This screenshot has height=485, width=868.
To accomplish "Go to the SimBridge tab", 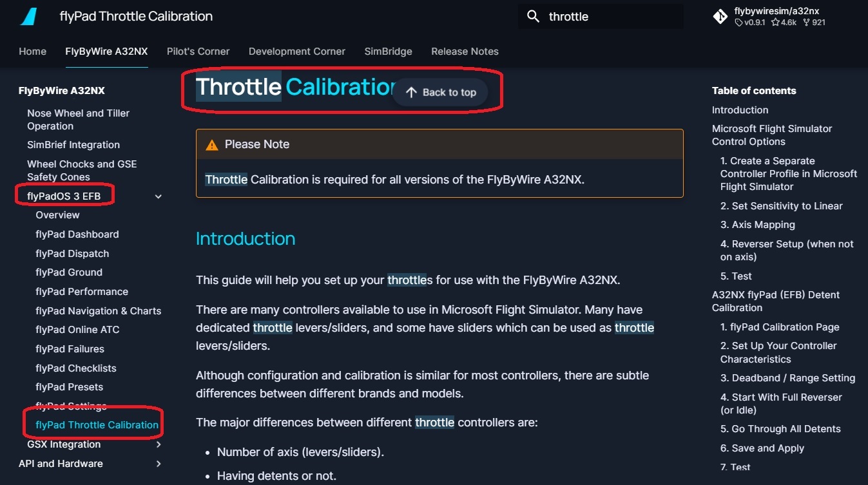I will pyautogui.click(x=388, y=52).
